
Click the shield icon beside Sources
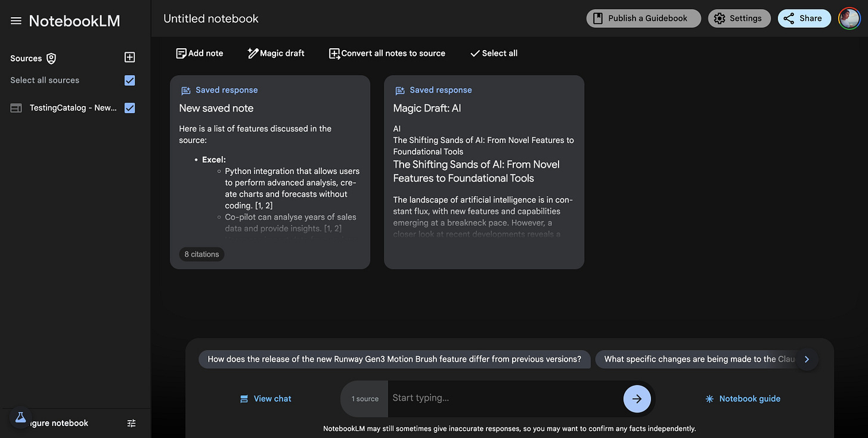tap(51, 58)
